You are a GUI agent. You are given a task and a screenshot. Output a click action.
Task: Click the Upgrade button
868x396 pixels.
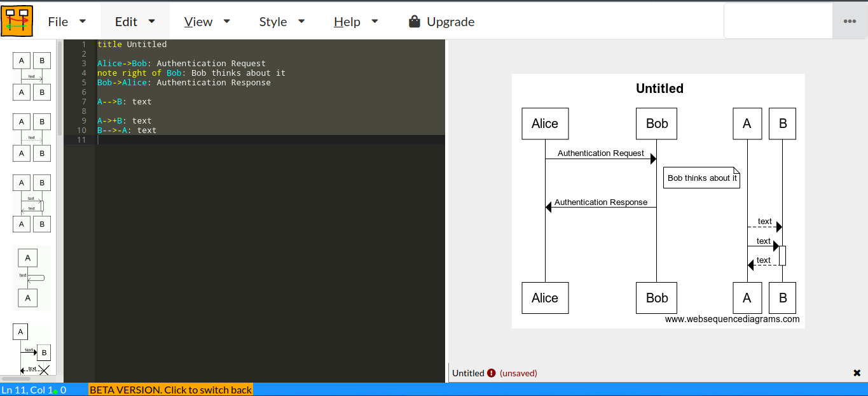[441, 22]
